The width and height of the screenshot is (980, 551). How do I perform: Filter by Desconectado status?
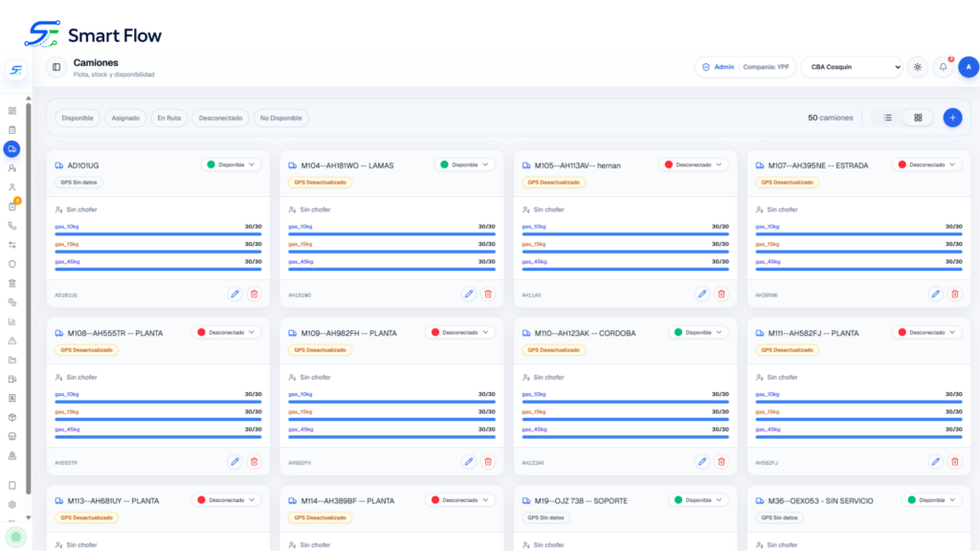(x=221, y=118)
